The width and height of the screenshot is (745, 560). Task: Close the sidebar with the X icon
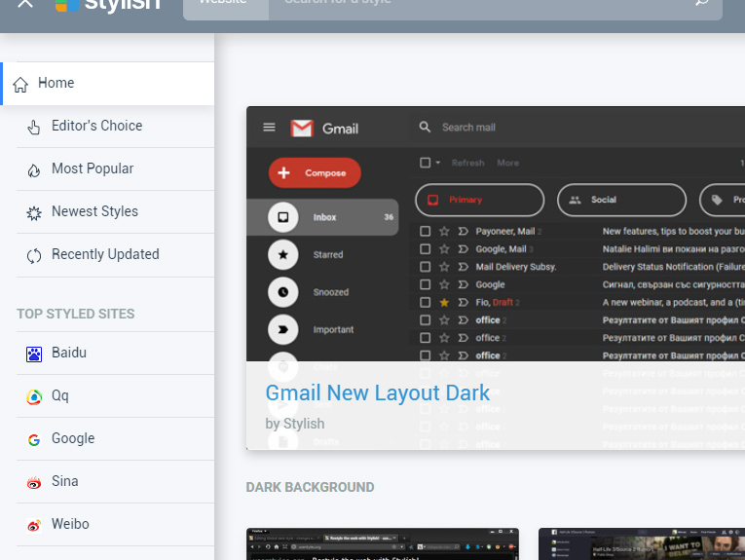pos(25,3)
